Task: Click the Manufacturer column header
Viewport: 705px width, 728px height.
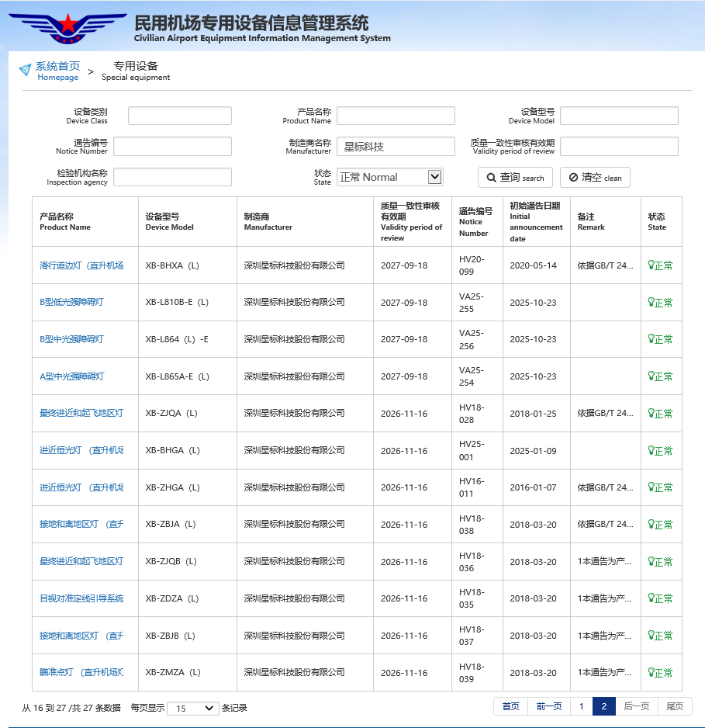Action: tap(306, 221)
